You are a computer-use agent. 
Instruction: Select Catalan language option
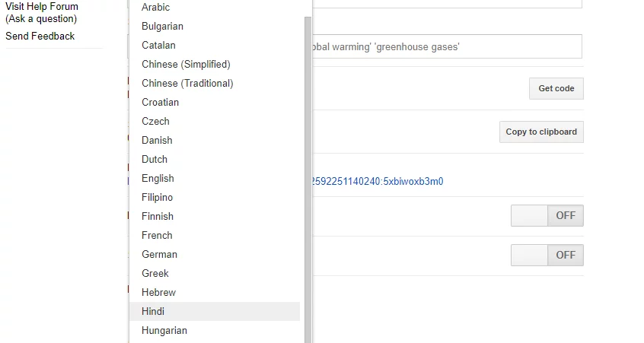(x=158, y=46)
